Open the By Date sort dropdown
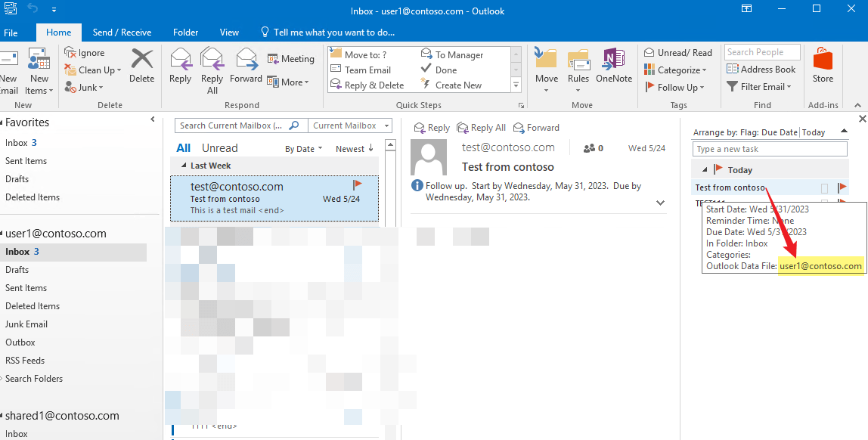This screenshot has width=868, height=440. click(303, 149)
